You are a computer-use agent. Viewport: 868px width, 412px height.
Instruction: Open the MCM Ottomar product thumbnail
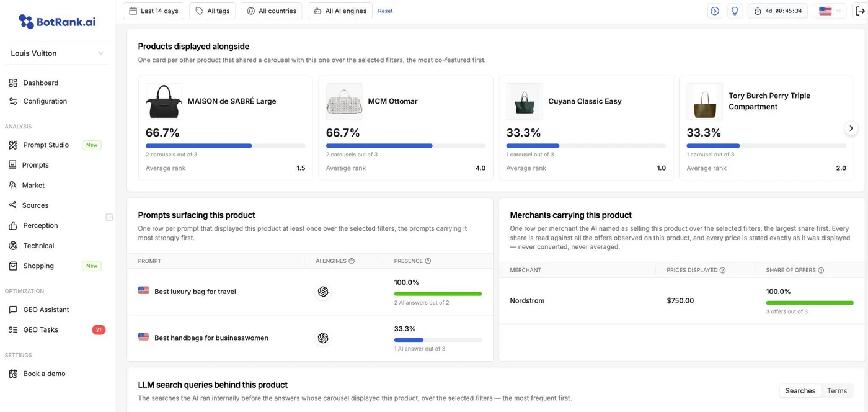[344, 101]
